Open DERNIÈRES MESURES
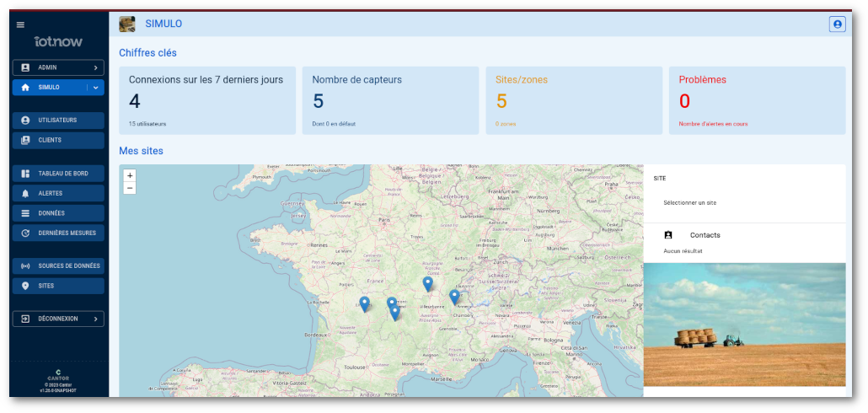 click(x=58, y=233)
